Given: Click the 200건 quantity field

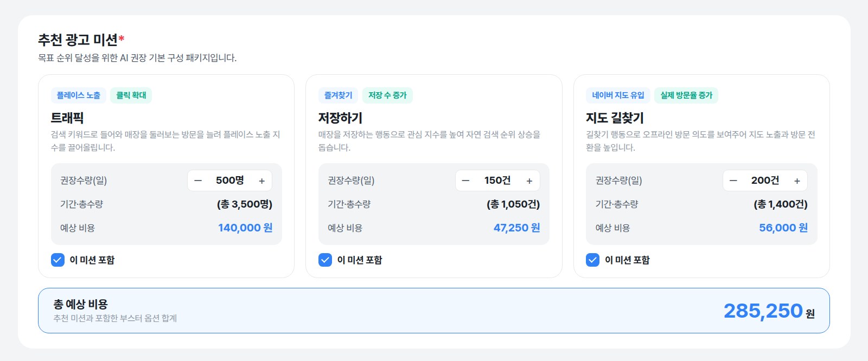Looking at the screenshot, I should (765, 181).
